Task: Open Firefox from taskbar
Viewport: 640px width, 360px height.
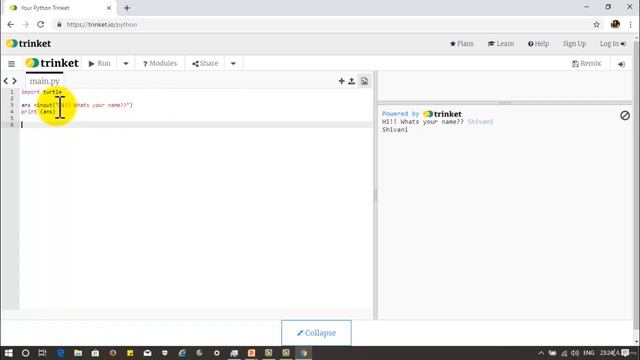Action: click(x=113, y=353)
